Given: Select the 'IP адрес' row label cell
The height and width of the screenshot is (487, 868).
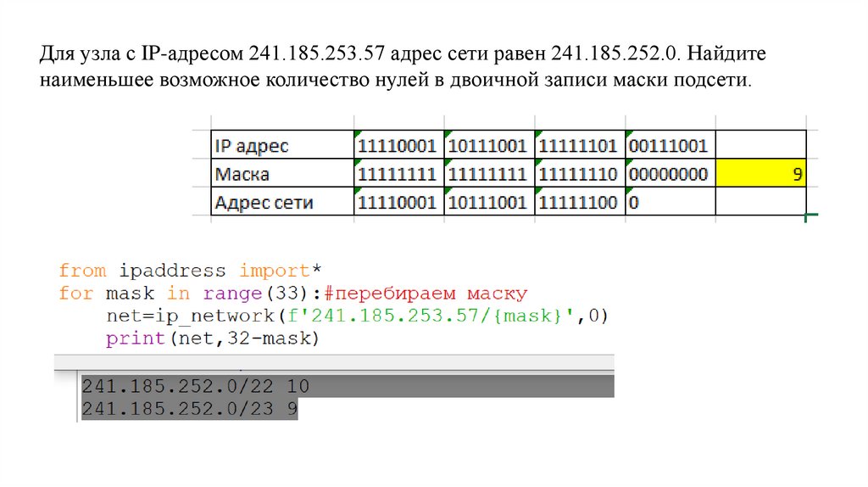Looking at the screenshot, I should 282,145.
